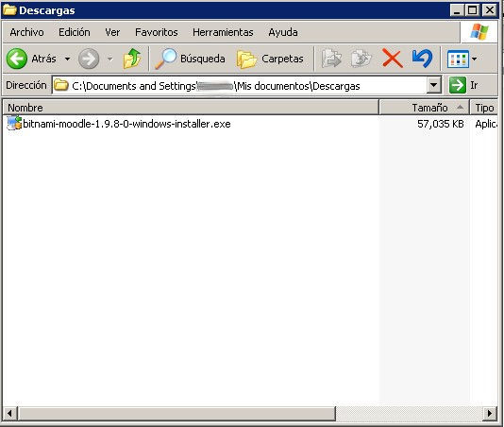Sort by the Tipo column header
The height and width of the screenshot is (427, 504).
[484, 108]
